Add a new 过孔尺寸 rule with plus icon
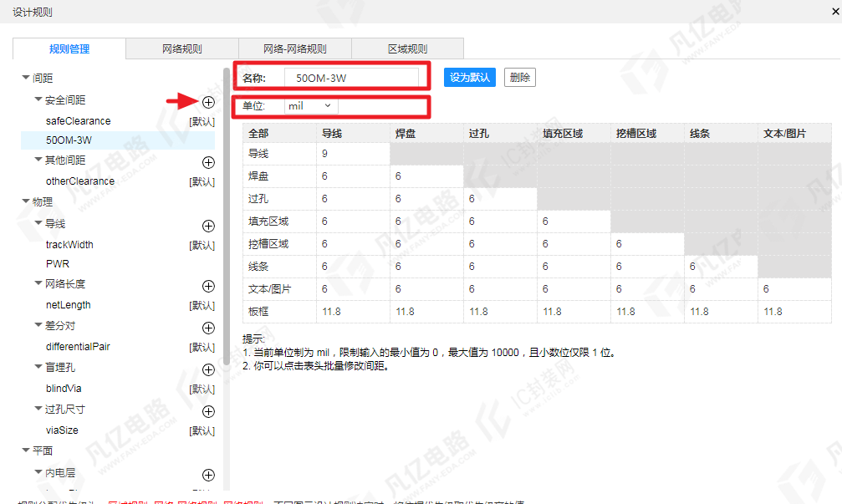 pos(208,412)
